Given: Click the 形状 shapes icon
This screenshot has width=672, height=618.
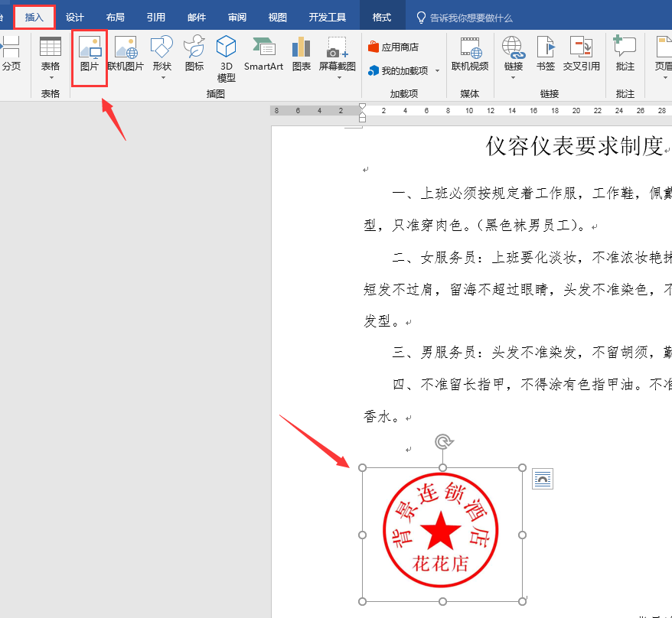Looking at the screenshot, I should coord(162,47).
